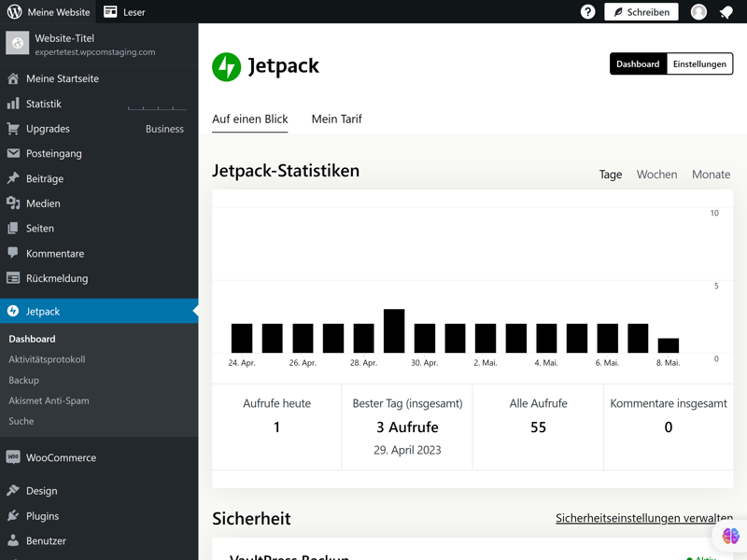Screen dimensions: 747x560
Task: Click the WordPress logo in top bar
Action: 14,12
